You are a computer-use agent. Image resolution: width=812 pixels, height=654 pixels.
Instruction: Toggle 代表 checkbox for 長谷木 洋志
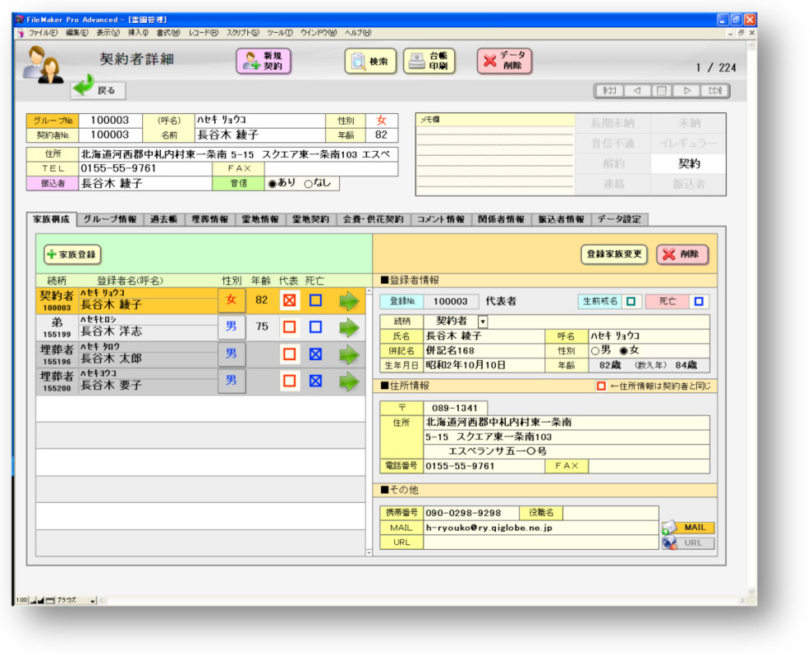[x=290, y=327]
